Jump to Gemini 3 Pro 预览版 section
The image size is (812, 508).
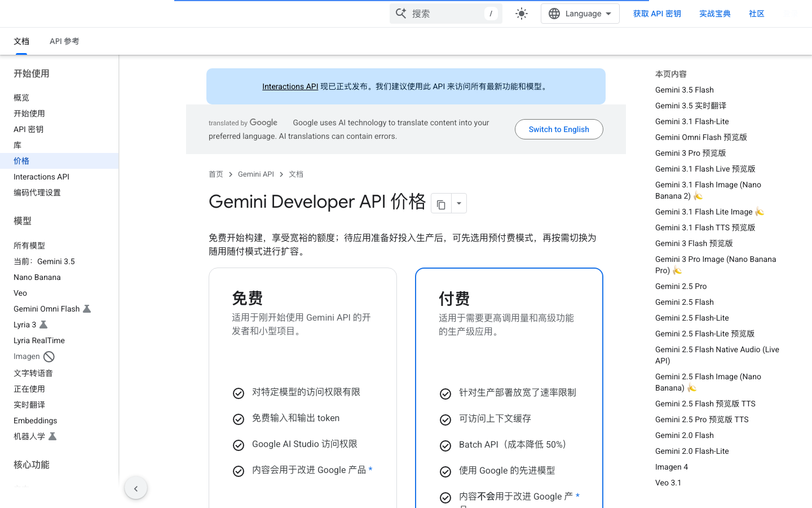point(690,153)
